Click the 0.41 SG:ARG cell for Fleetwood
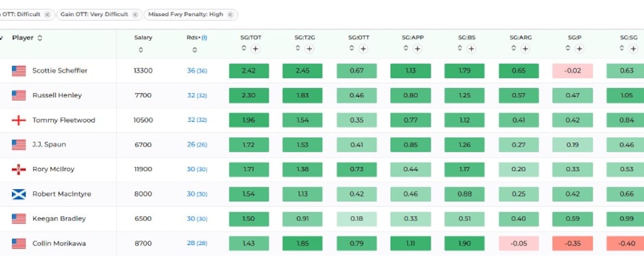Screen dimensions: 644x257 click(x=519, y=120)
